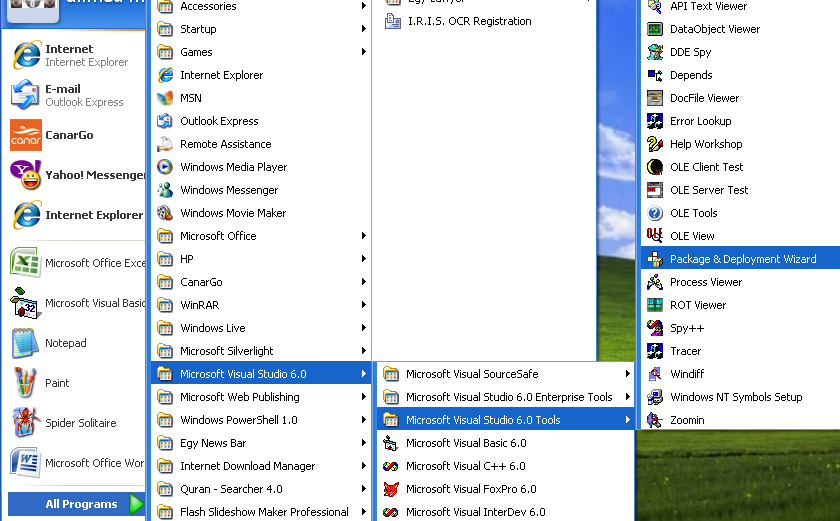
Task: Click the Package & Deployment Wizard icon
Action: (x=655, y=259)
